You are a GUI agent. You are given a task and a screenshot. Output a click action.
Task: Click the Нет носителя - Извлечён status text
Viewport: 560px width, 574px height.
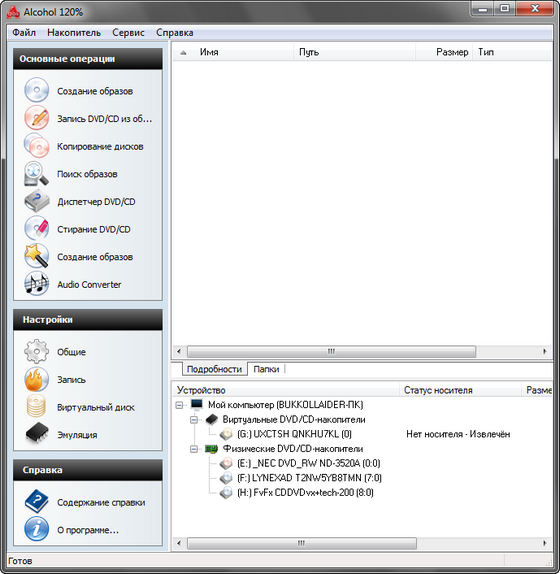[458, 434]
